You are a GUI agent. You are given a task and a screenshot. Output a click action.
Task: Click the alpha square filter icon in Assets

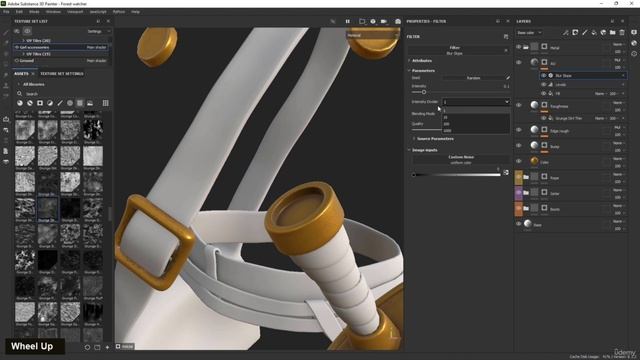(40, 103)
